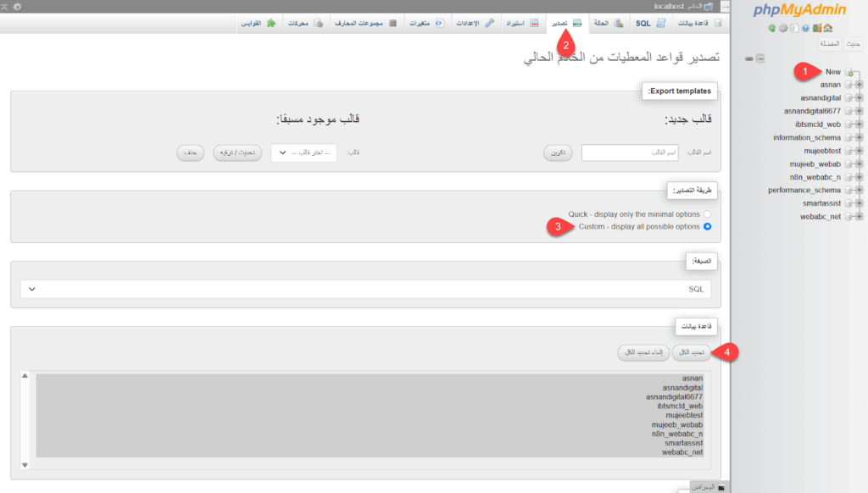Click the database icon next to asnandigital
Viewport: 868px width, 493px height.
point(848,98)
